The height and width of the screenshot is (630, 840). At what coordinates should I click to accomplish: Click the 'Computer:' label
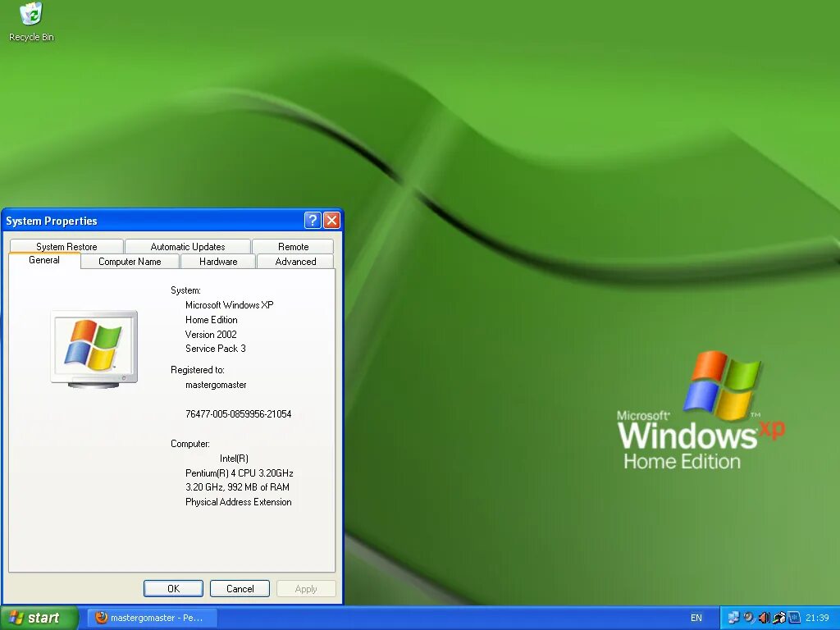tap(189, 444)
